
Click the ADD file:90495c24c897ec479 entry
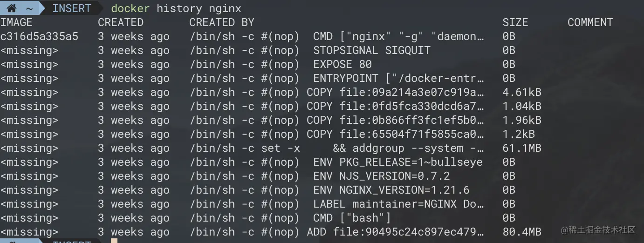tap(395, 232)
